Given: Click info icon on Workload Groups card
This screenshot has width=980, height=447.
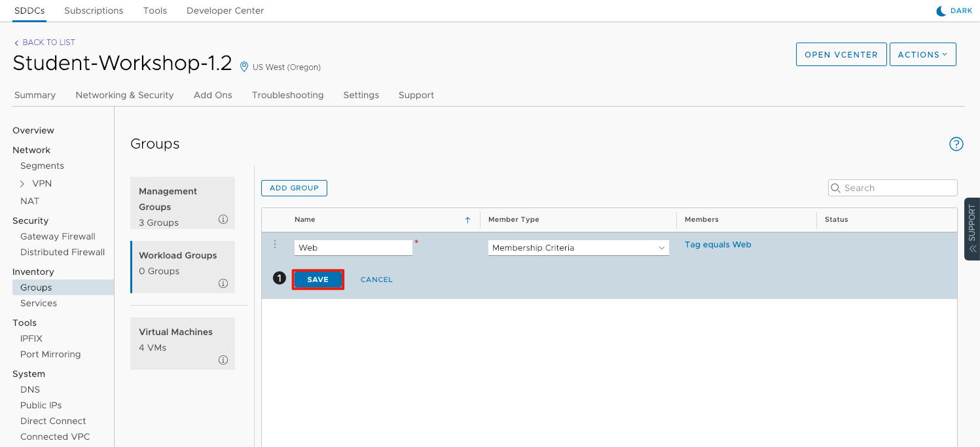Looking at the screenshot, I should pyautogui.click(x=223, y=283).
